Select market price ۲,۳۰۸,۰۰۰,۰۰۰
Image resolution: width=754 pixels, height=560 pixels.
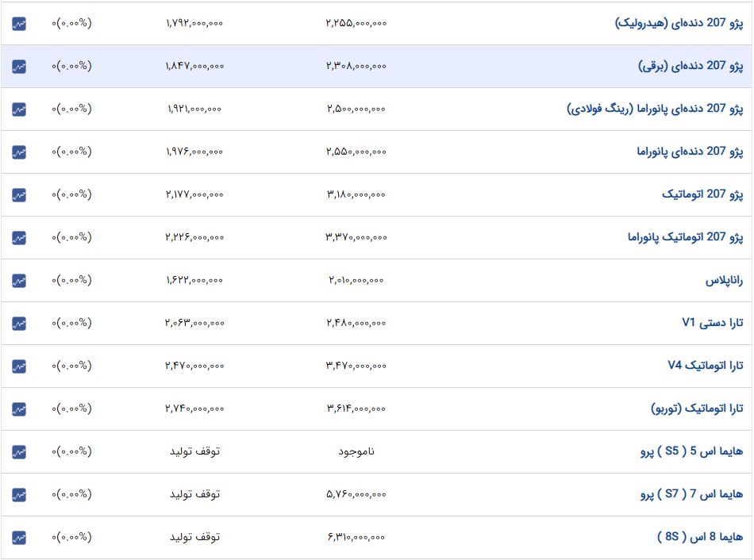tap(356, 66)
